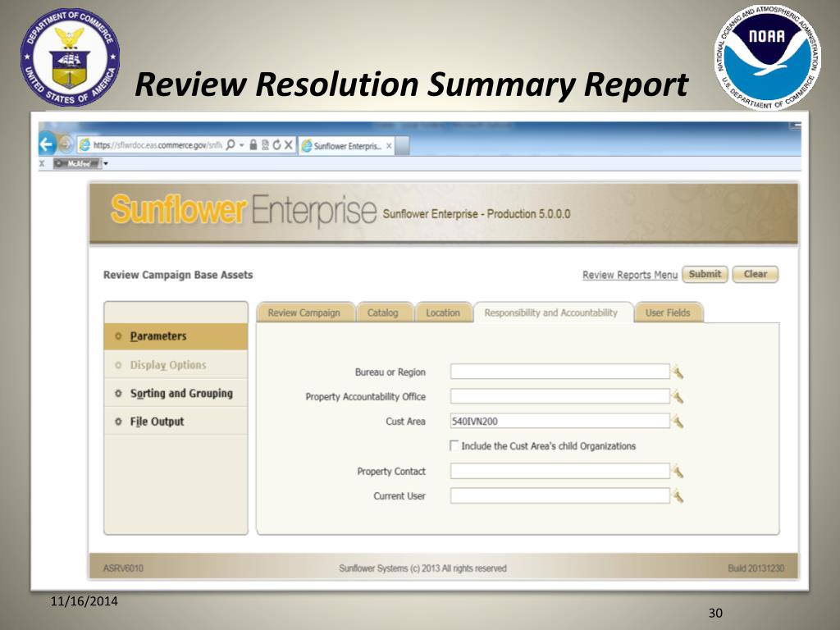Switch to the Location tab
Screen dimensions: 840x630
pyautogui.click(x=443, y=313)
